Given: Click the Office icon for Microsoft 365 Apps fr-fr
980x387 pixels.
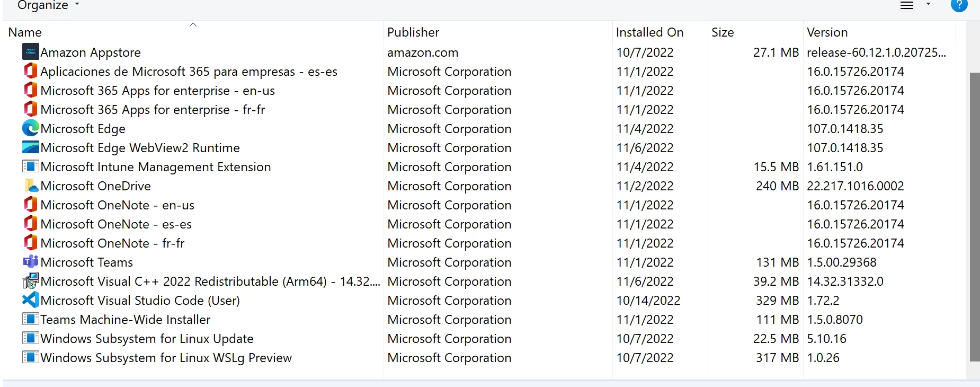Looking at the screenshot, I should click(31, 109).
